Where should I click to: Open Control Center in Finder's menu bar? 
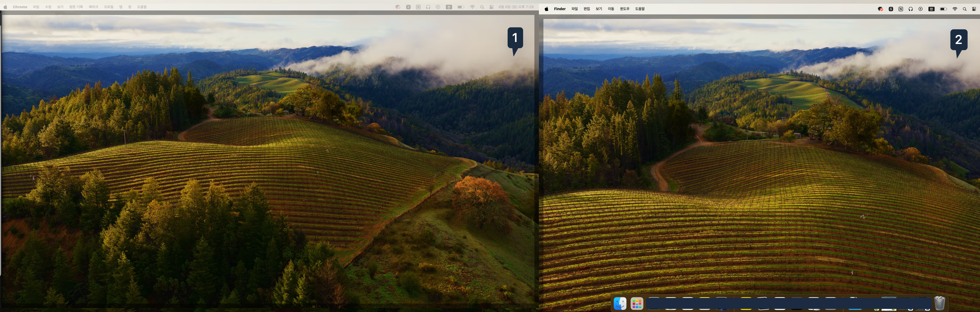coord(974,9)
